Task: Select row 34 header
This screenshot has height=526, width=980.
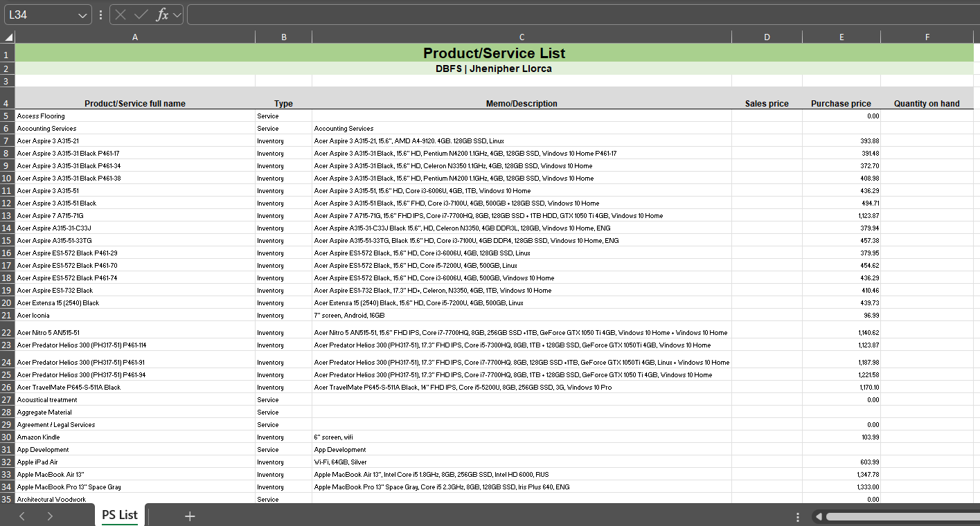Action: click(7, 487)
